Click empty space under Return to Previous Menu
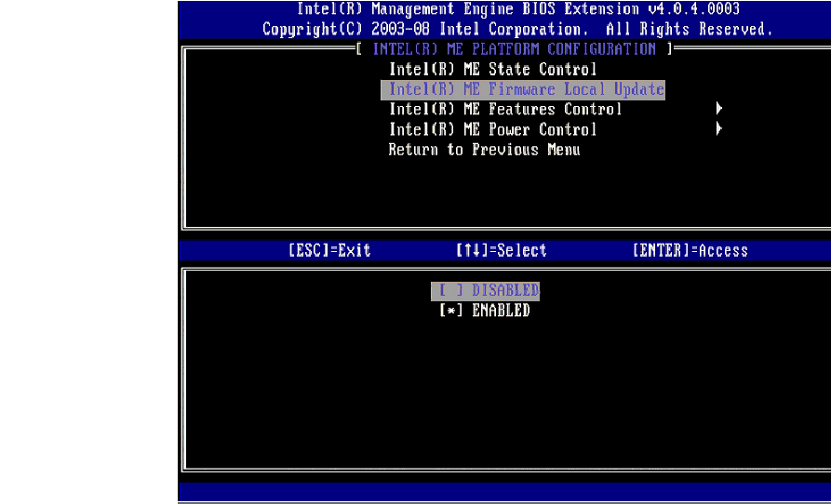 pos(484,191)
